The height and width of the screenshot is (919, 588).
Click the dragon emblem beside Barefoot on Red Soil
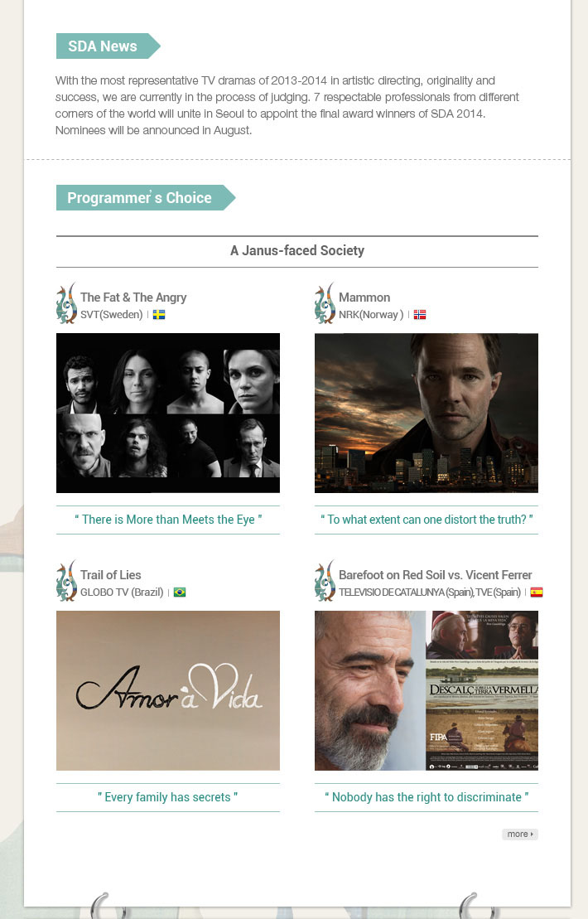325,581
